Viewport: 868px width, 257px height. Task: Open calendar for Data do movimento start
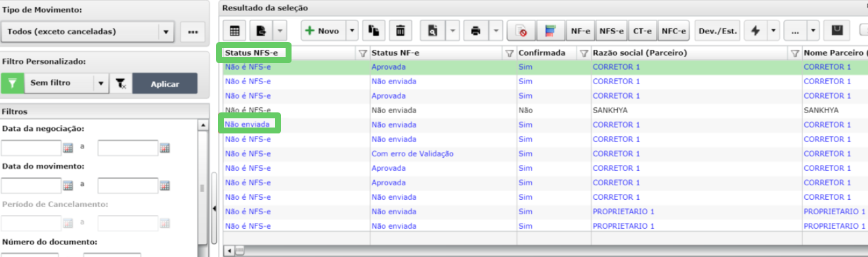(67, 185)
